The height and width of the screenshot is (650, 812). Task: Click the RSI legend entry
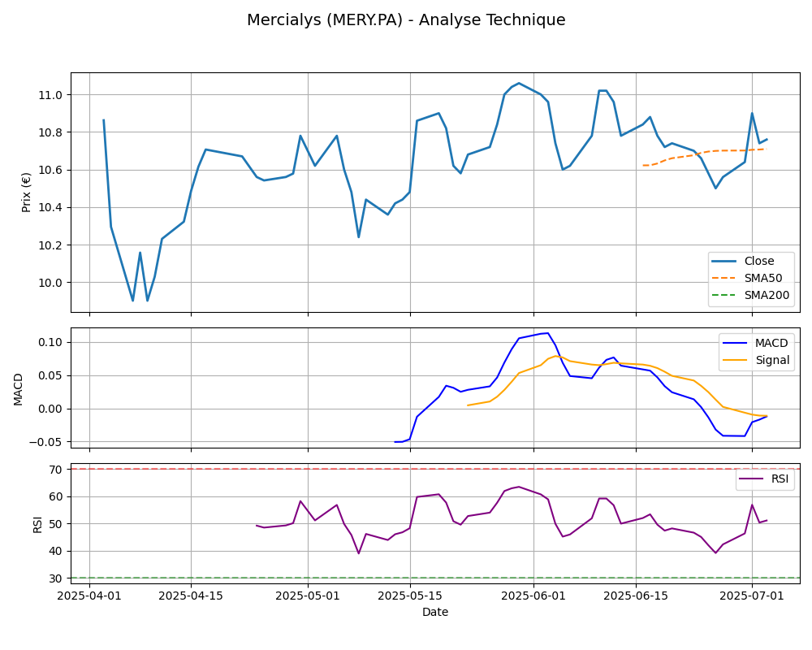point(763,479)
